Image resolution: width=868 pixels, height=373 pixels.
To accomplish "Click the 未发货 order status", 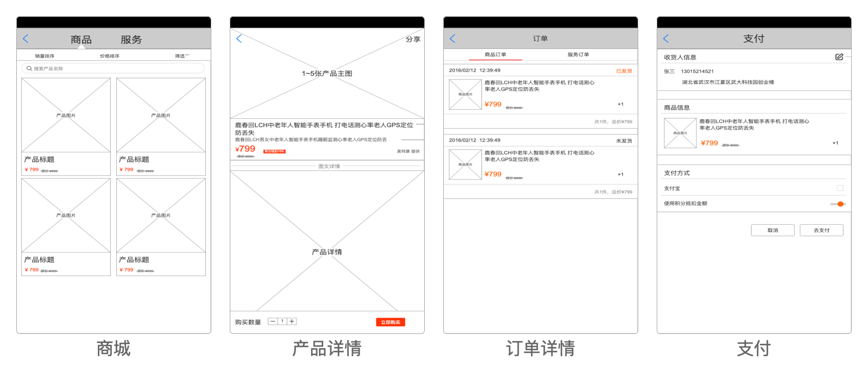I will [624, 141].
